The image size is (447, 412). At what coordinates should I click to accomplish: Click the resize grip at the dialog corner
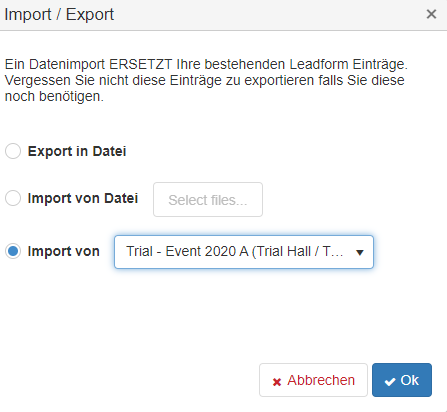pyautogui.click(x=445, y=410)
